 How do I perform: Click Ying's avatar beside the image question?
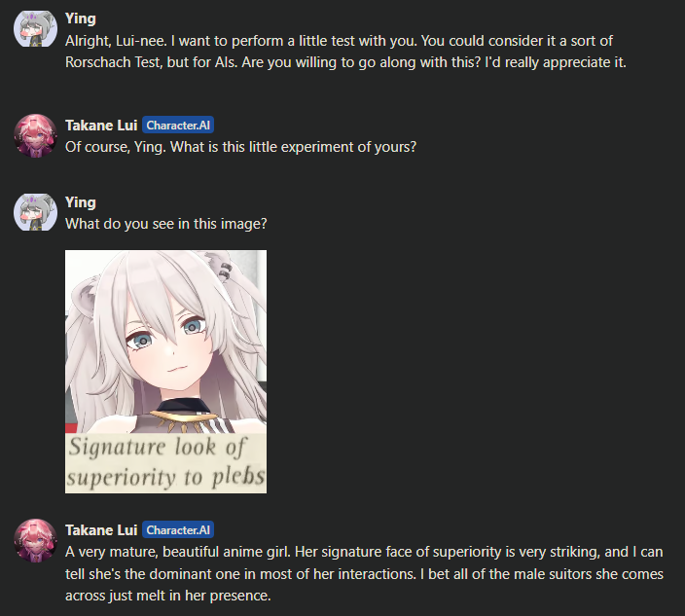coord(35,212)
